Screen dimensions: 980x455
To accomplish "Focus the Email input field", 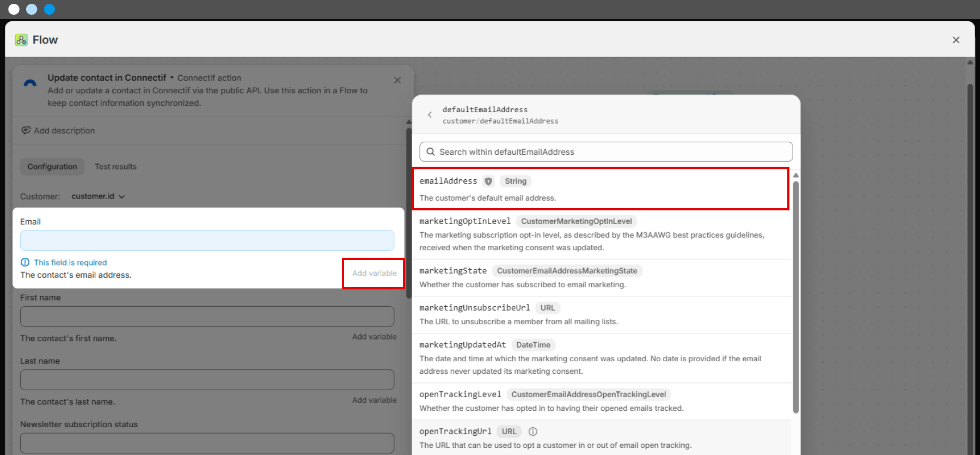I will 207,240.
